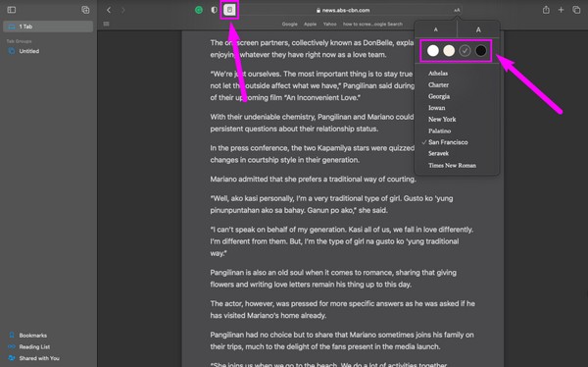Choose the black background color
This screenshot has width=588, height=367.
pos(481,51)
